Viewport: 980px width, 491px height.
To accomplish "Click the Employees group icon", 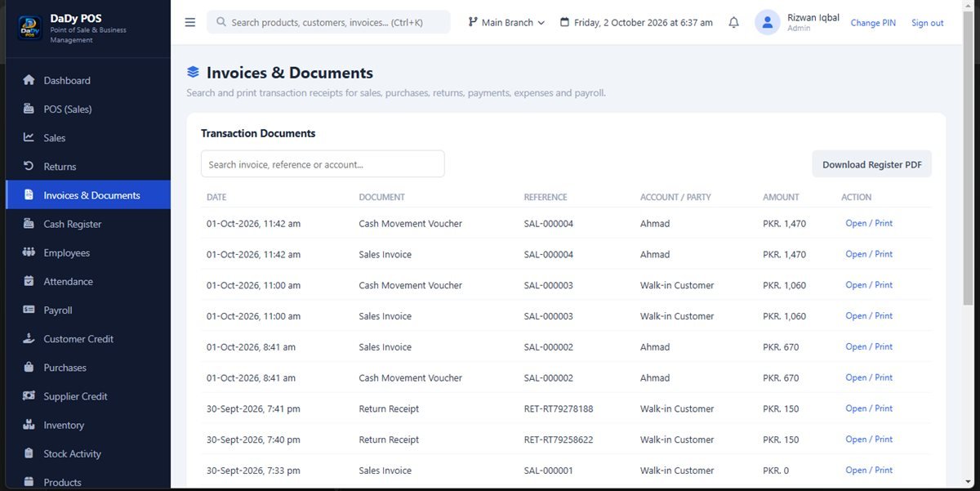I will click(29, 252).
